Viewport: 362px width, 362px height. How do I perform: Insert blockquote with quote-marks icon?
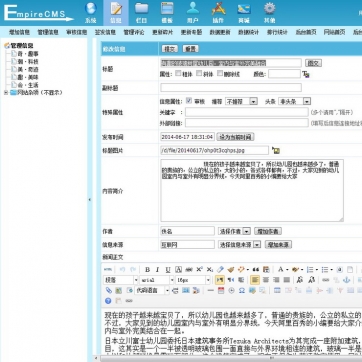coord(256,270)
